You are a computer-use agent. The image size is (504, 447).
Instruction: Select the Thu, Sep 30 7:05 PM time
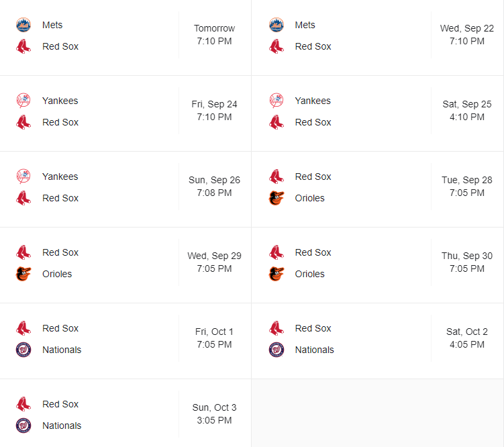467,262
